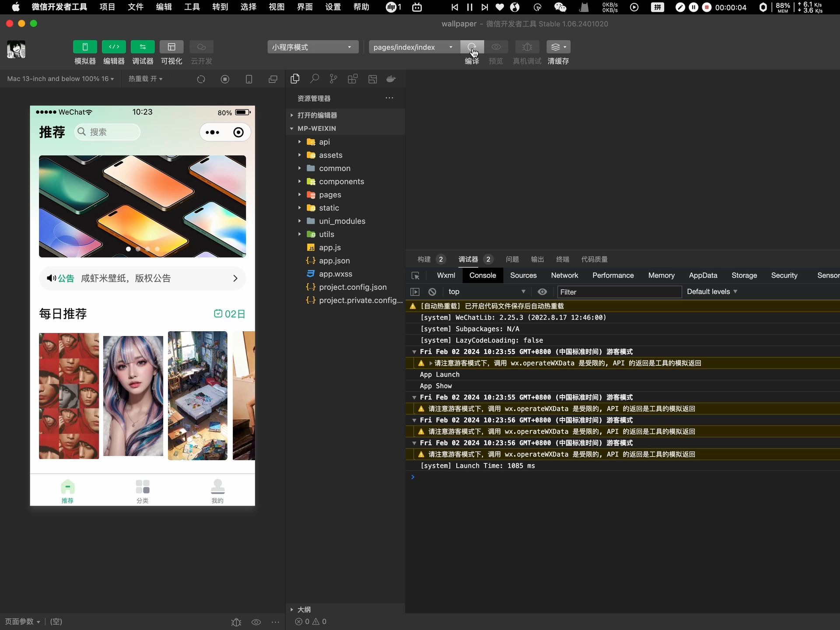The width and height of the screenshot is (840, 630).
Task: Open the 资源管理器 more options ellipsis
Action: pyautogui.click(x=389, y=98)
